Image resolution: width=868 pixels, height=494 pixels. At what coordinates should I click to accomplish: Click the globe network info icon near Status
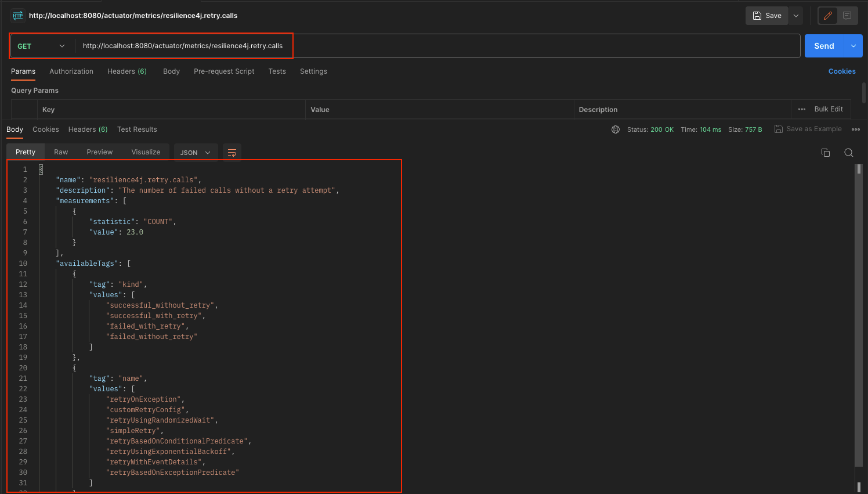616,129
